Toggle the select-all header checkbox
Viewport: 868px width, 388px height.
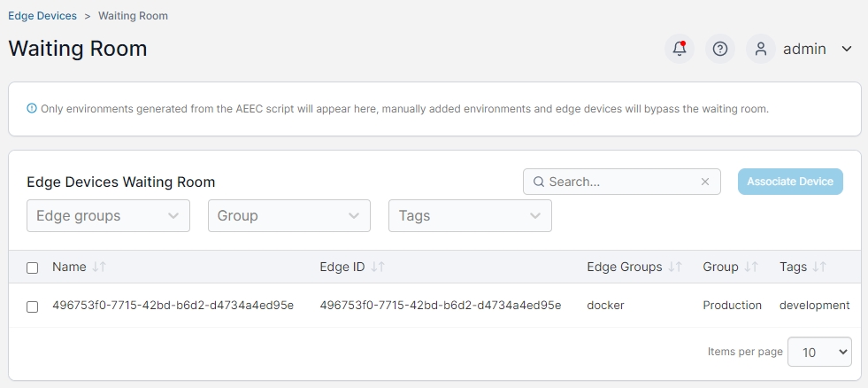(33, 268)
